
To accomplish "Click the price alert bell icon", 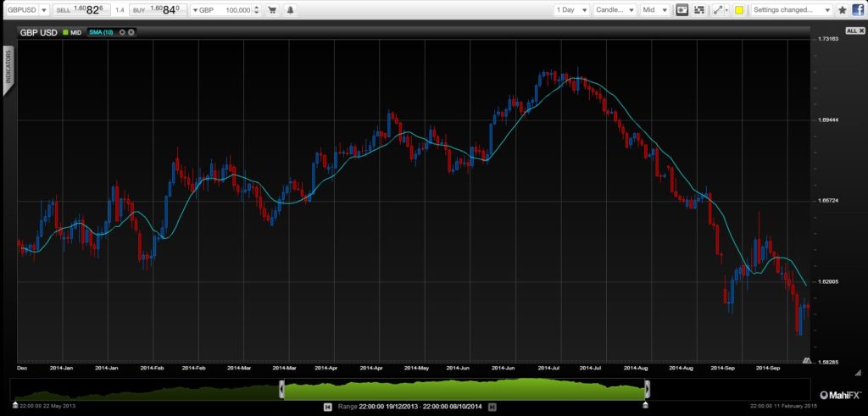I will pos(292,10).
